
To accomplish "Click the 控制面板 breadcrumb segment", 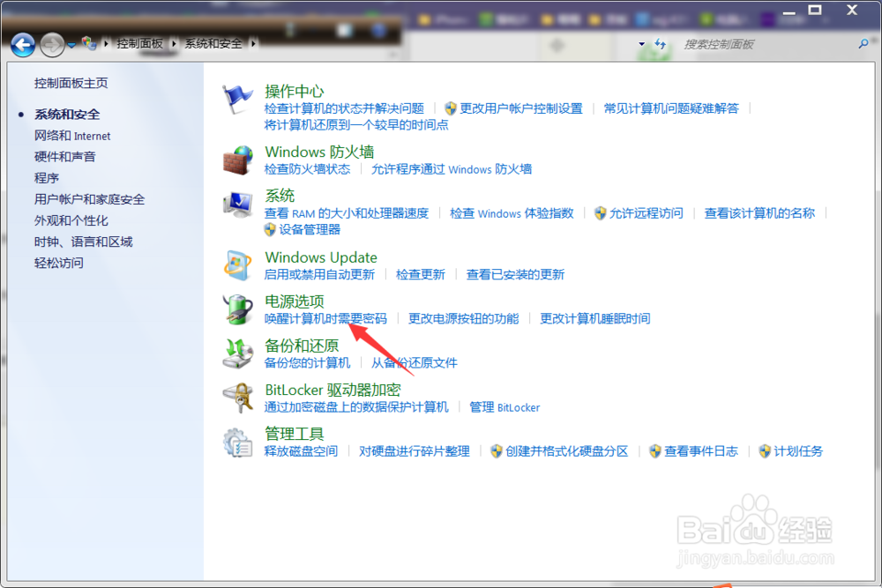I will coord(139,43).
